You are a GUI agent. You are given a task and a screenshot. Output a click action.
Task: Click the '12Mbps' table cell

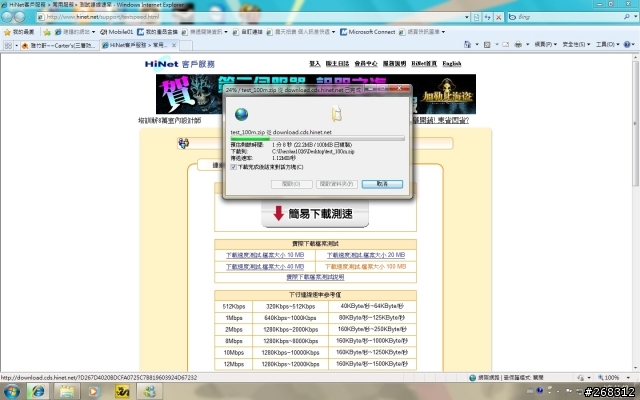(x=233, y=364)
